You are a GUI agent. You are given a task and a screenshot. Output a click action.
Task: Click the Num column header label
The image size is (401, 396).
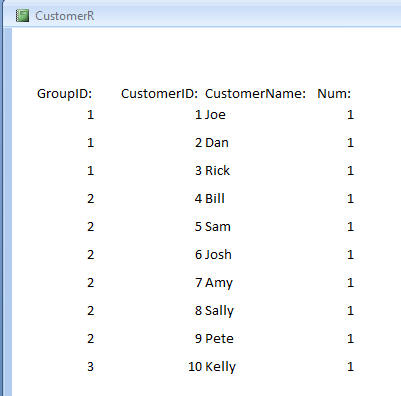pos(334,94)
